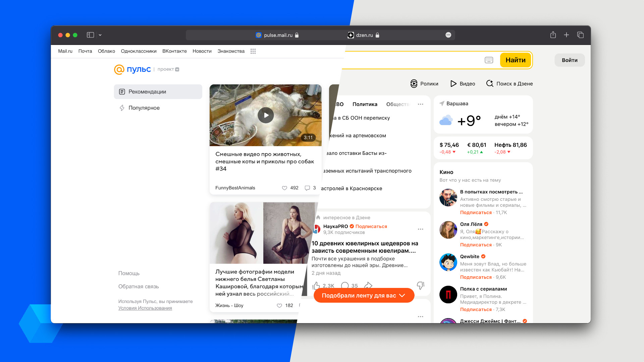Click the Найти search button
Image resolution: width=644 pixels, height=362 pixels.
pyautogui.click(x=515, y=60)
